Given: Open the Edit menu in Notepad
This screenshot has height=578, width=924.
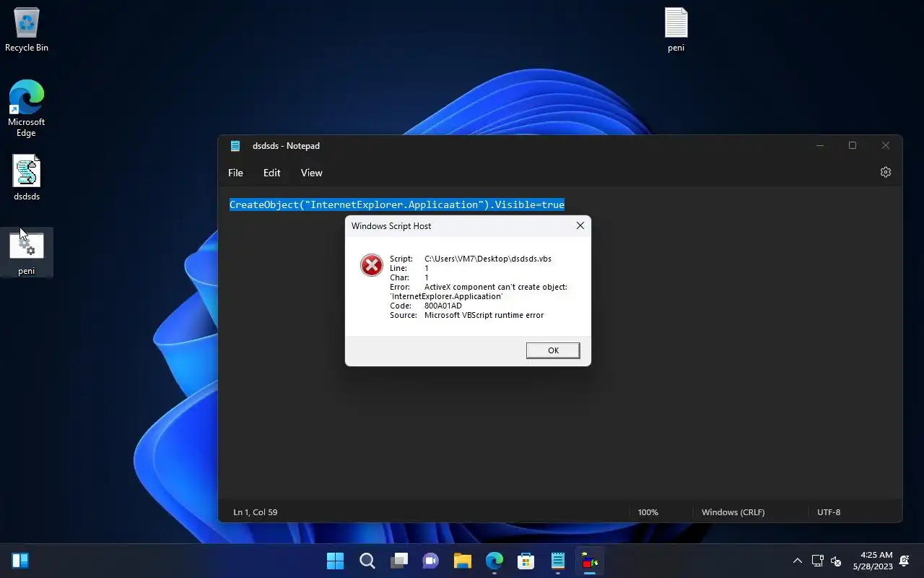Looking at the screenshot, I should click(271, 173).
